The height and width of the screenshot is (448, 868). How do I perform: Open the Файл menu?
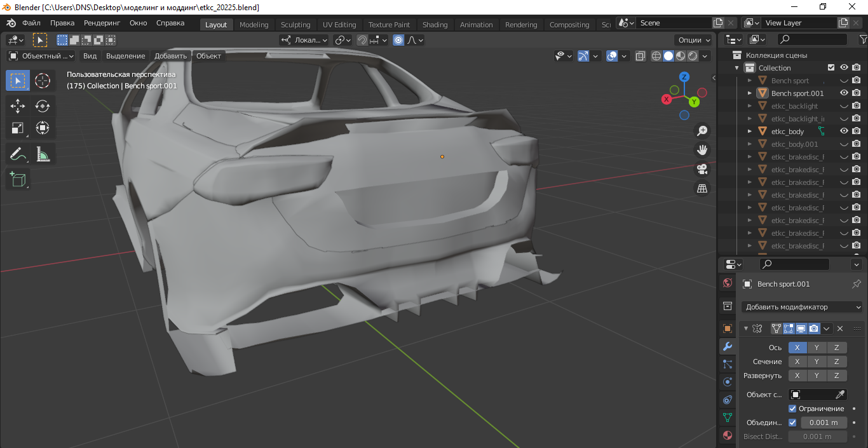[31, 23]
